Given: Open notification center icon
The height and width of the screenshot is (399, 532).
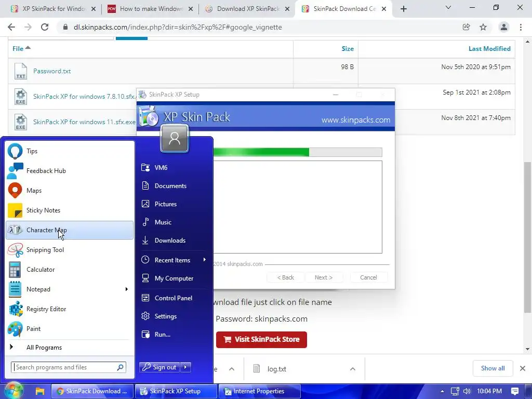Looking at the screenshot, I should pyautogui.click(x=515, y=391).
